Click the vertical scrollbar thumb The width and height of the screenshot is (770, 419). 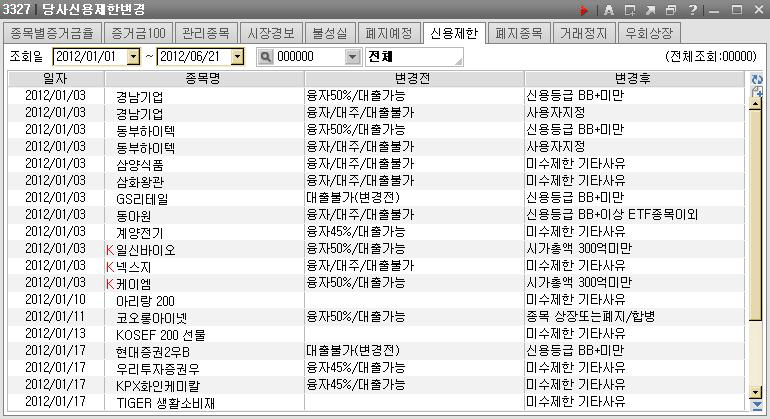pyautogui.click(x=756, y=214)
